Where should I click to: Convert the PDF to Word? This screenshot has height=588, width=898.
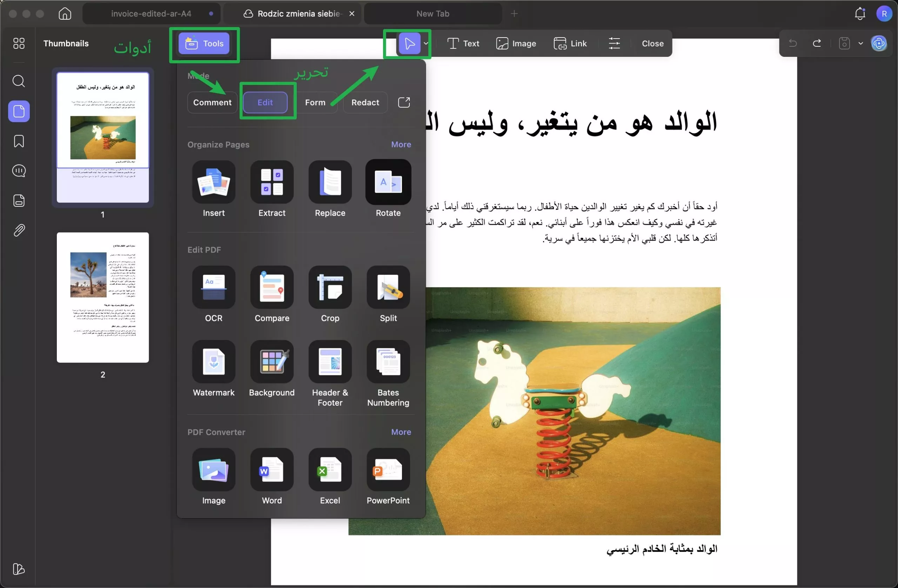pyautogui.click(x=272, y=470)
